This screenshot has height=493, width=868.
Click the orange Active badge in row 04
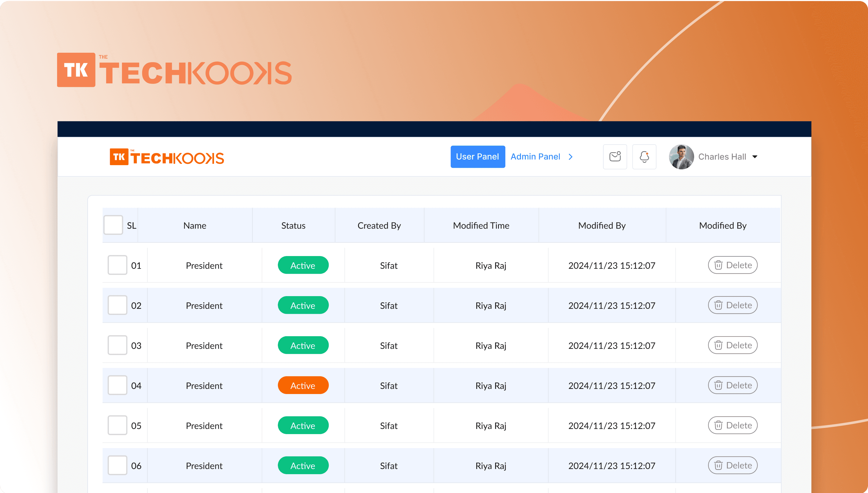(x=303, y=385)
